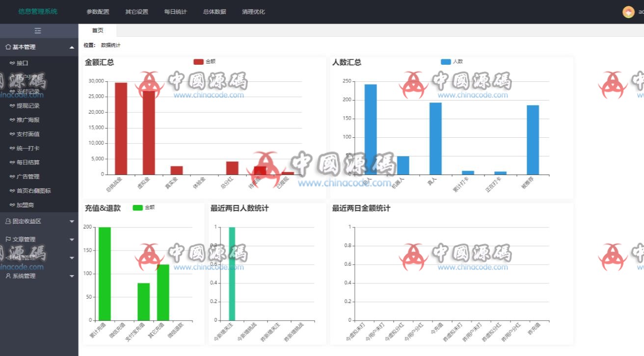Expand the 固定收益区 sidebar section arrow
This screenshot has height=356, width=644.
pos(72,222)
